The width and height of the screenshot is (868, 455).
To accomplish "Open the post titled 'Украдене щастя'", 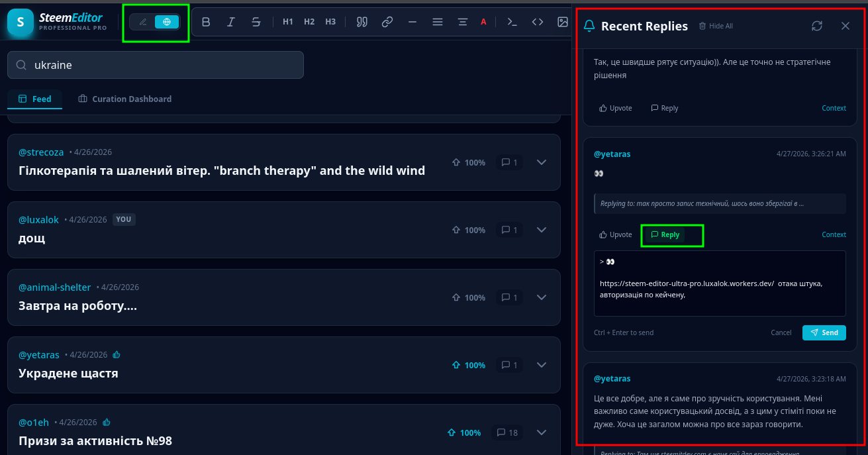I will (x=68, y=373).
